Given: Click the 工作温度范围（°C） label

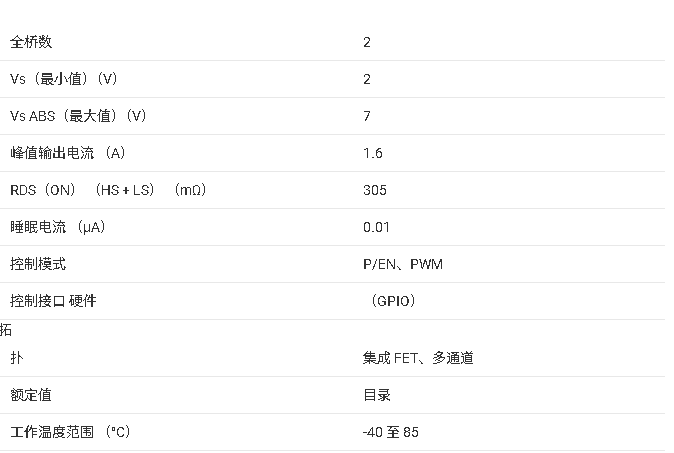Looking at the screenshot, I should 70,432.
